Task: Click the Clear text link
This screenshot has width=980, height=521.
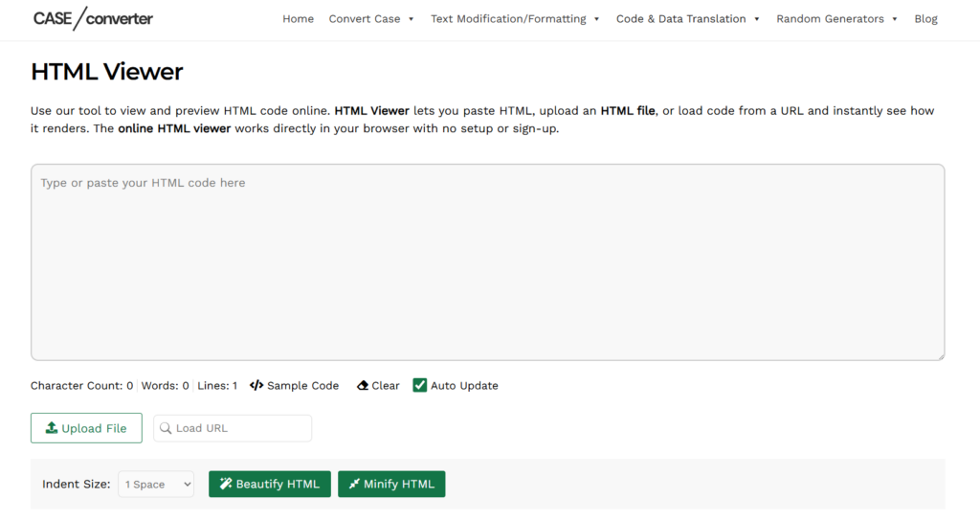Action: click(386, 386)
